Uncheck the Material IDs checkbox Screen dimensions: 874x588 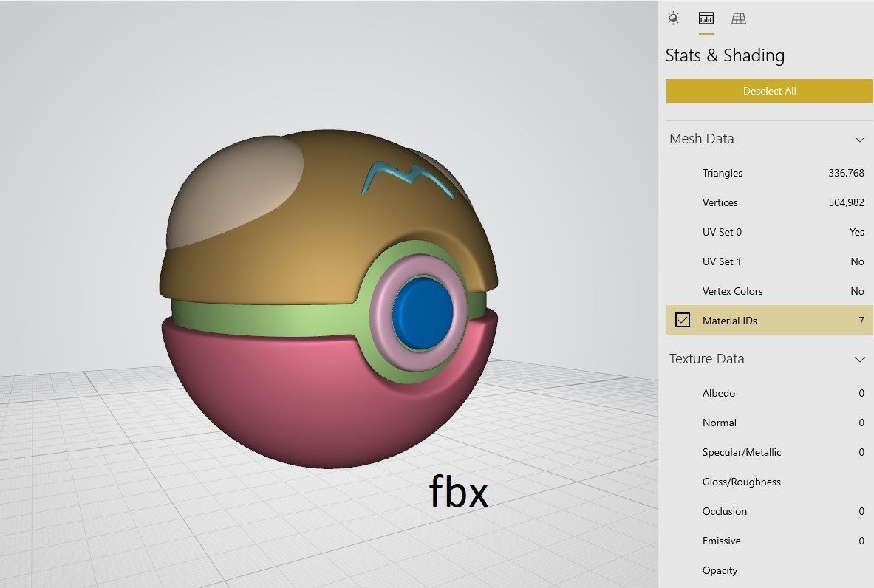(682, 320)
